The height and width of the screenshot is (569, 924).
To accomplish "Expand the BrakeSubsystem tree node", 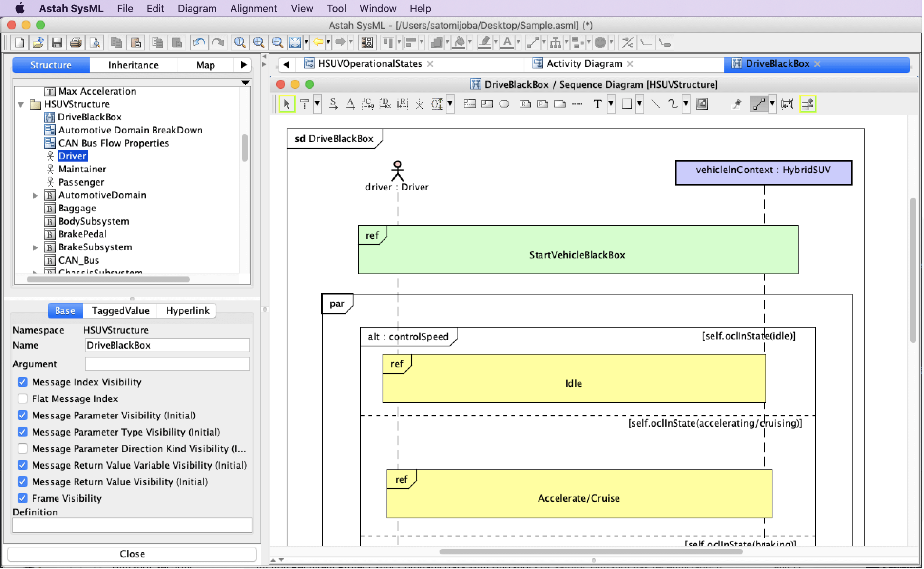I will pyautogui.click(x=35, y=247).
